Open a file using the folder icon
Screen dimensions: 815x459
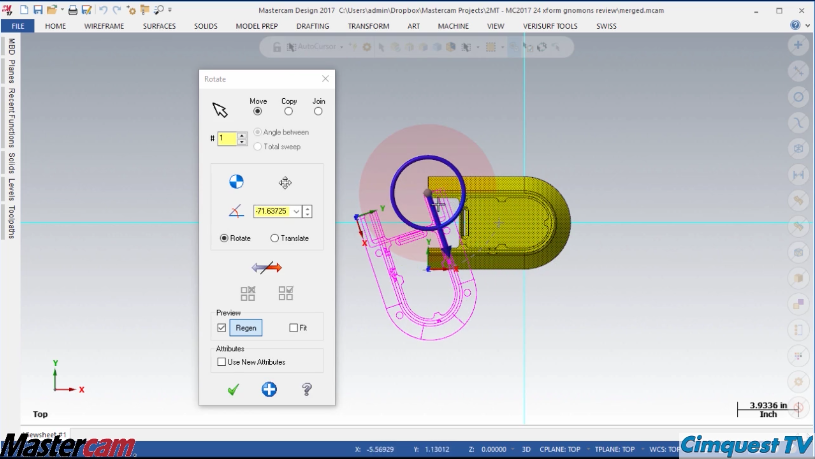(51, 10)
